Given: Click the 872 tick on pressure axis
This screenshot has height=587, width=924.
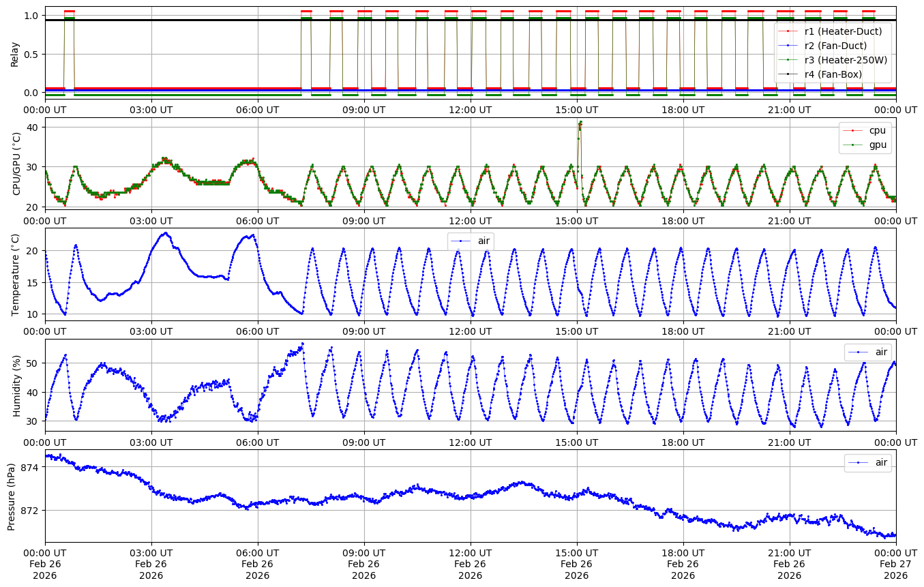Looking at the screenshot, I should 31,510.
